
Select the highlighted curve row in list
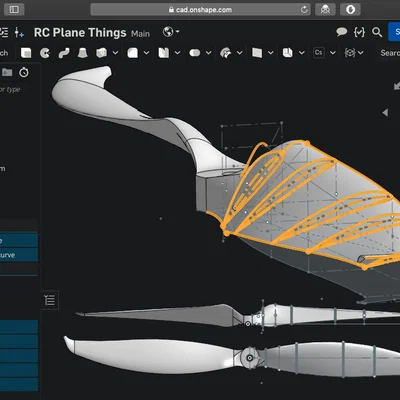tap(19, 255)
